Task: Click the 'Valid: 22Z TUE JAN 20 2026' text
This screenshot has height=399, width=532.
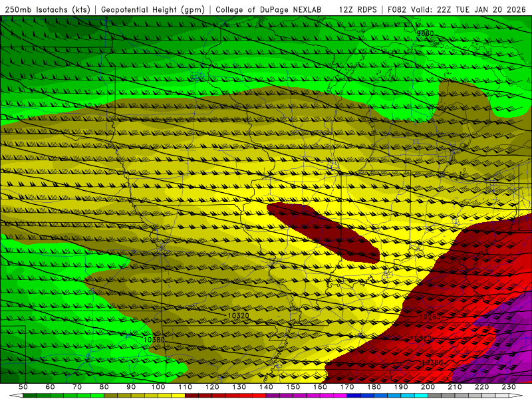Action: coord(470,10)
